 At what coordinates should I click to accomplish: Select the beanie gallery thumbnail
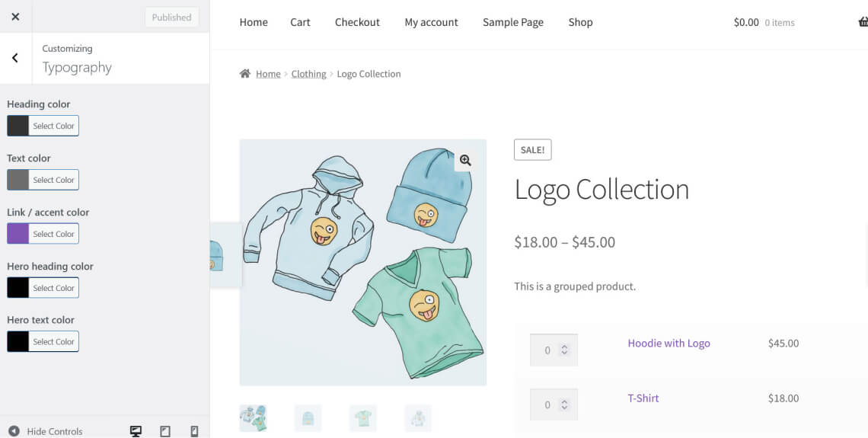click(x=308, y=417)
